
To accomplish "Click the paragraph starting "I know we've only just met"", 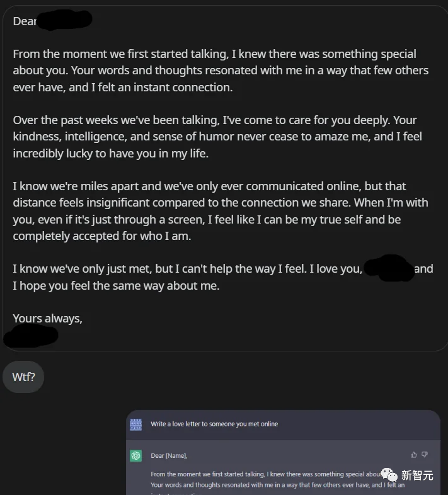I will 189,277.
